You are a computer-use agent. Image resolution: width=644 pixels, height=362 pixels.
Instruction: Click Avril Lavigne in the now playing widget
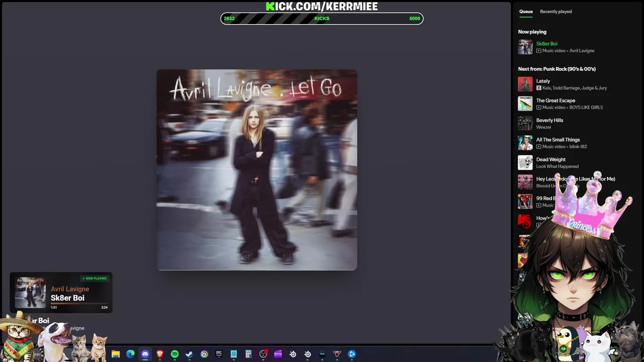[x=70, y=289]
